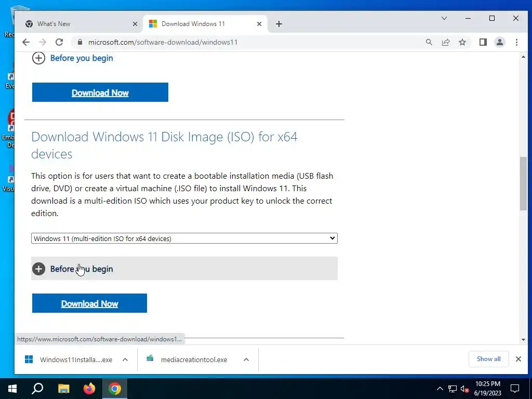
Task: Open the zoom magnifier icon in address bar
Action: point(429,42)
